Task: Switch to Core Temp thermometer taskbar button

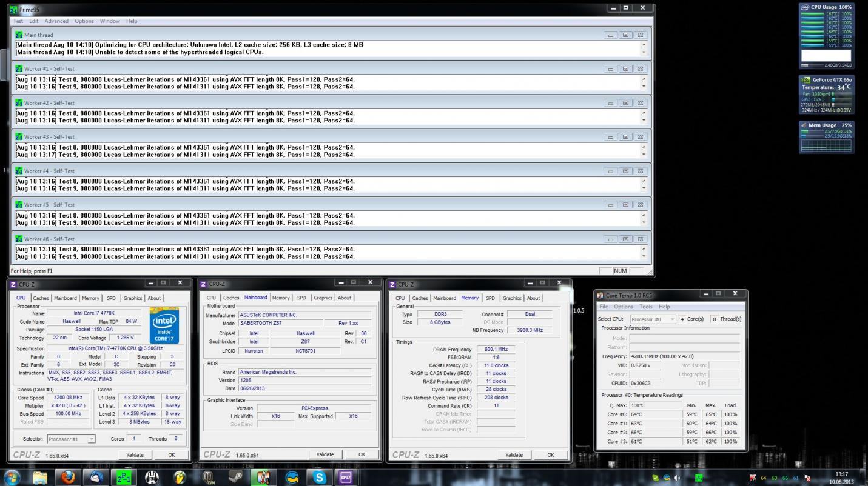Action: pos(263,478)
